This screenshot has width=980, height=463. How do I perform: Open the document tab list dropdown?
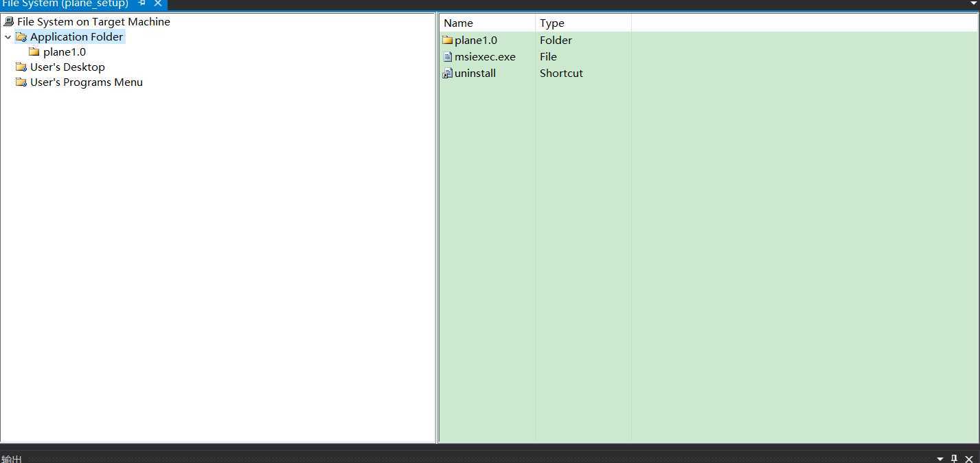pos(974,3)
